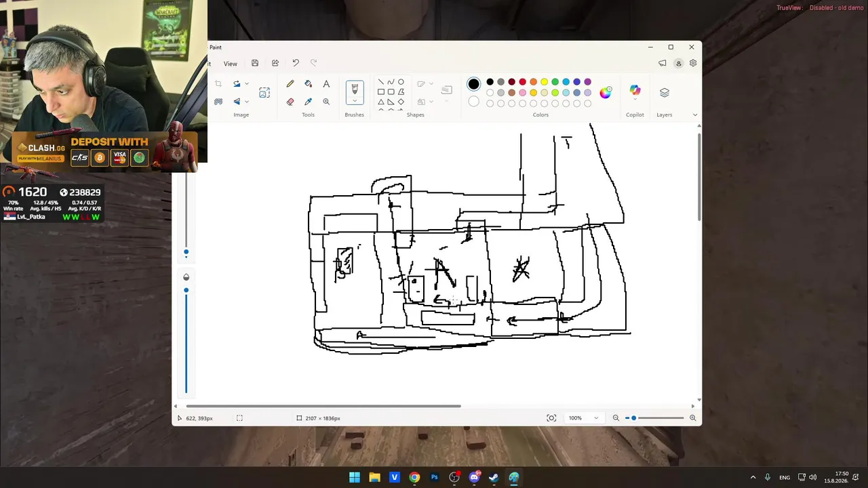Expand the Flip options dropdown
Viewport: 868px width, 488px height.
coord(246,102)
